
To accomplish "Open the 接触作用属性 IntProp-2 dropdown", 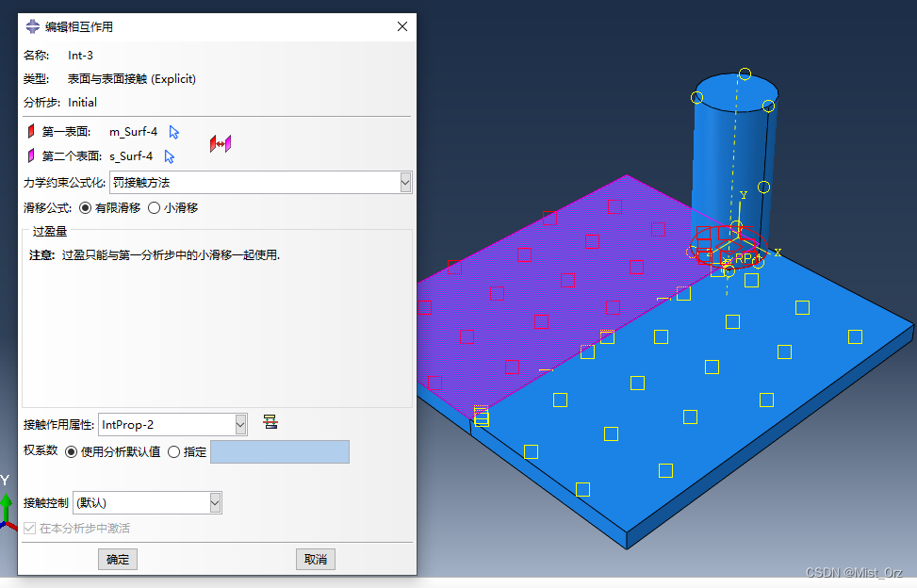I will (x=240, y=425).
